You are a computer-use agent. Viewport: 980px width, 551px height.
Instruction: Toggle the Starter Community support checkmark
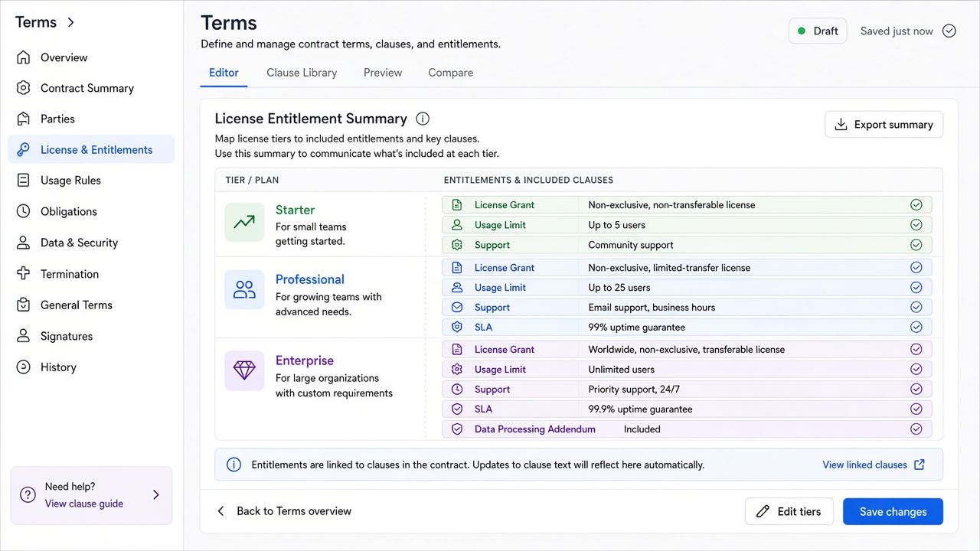(916, 245)
